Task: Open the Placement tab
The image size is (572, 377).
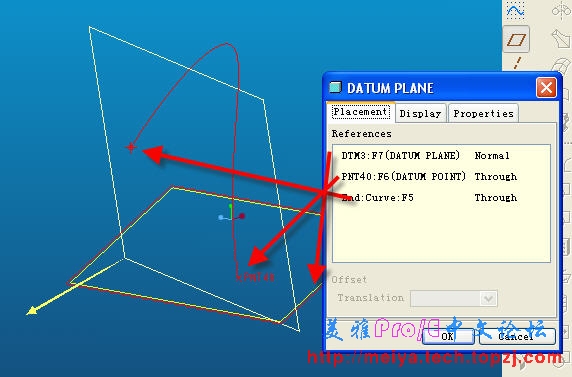Action: (x=360, y=112)
